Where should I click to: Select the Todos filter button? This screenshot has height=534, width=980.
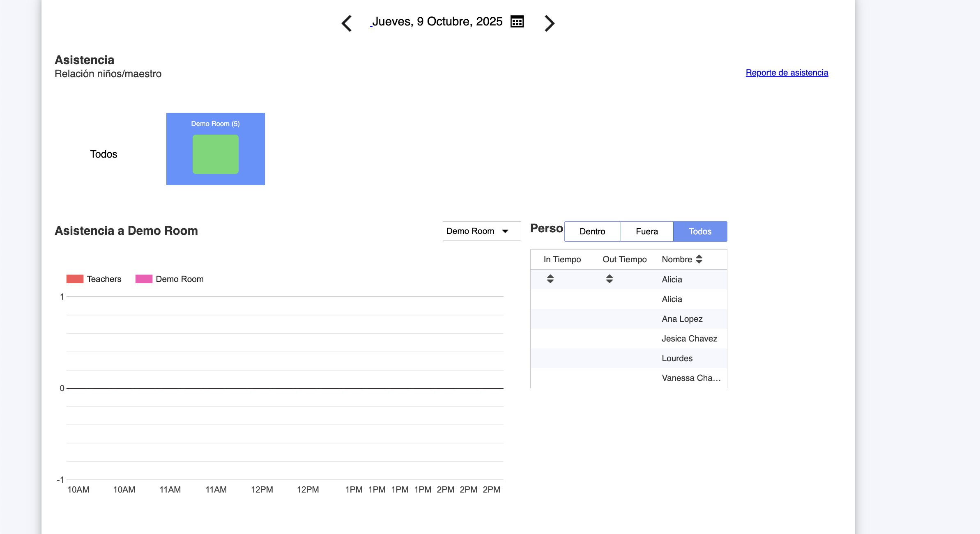point(700,231)
